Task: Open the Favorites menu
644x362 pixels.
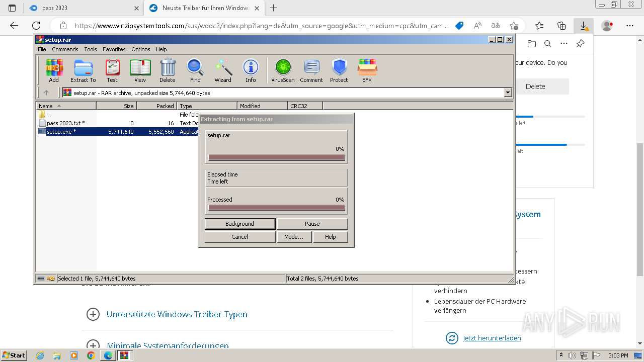Action: pyautogui.click(x=114, y=49)
